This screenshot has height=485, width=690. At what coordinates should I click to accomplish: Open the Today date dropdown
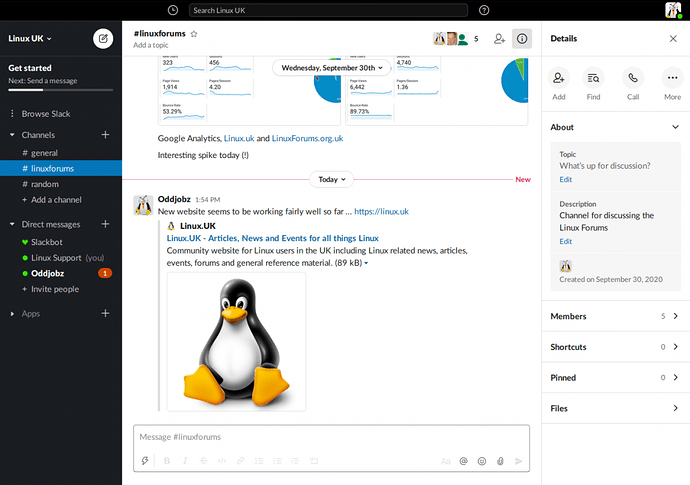click(332, 180)
